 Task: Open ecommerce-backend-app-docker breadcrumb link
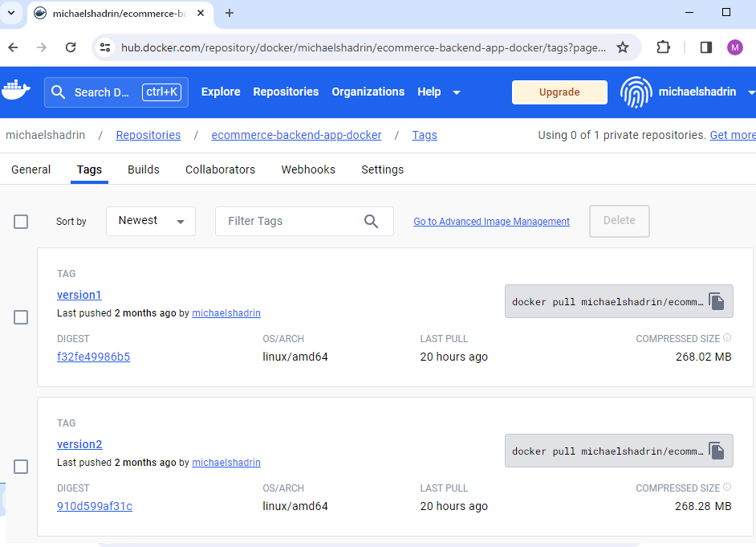tap(296, 135)
